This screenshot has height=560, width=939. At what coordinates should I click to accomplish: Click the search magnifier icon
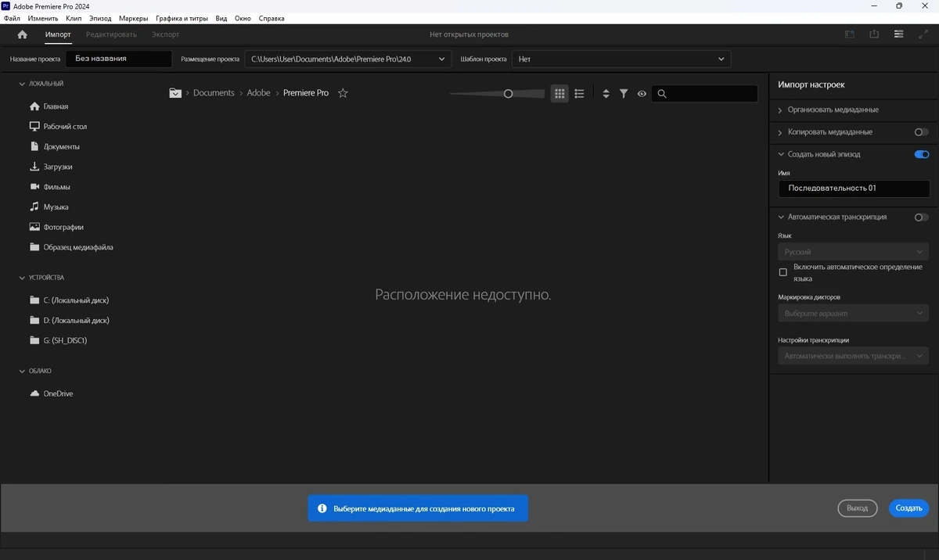(662, 94)
